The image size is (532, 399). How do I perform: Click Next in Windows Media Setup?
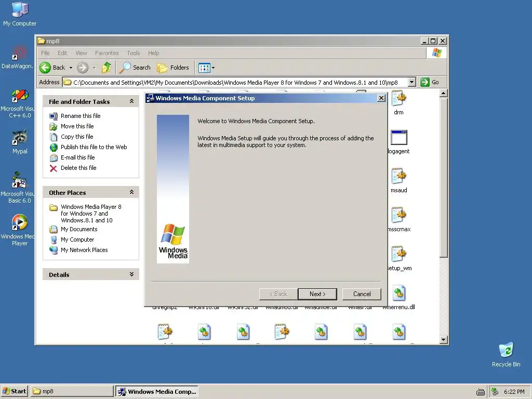point(317,294)
